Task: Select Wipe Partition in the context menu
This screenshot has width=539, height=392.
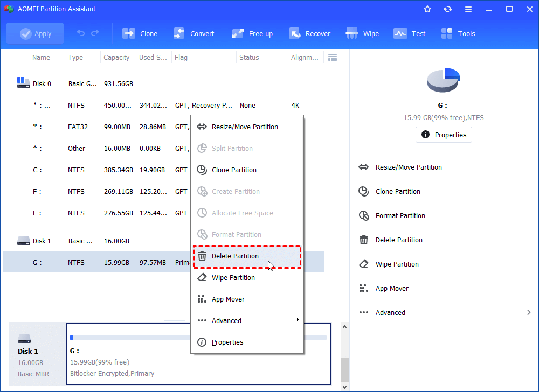Action: (233, 277)
